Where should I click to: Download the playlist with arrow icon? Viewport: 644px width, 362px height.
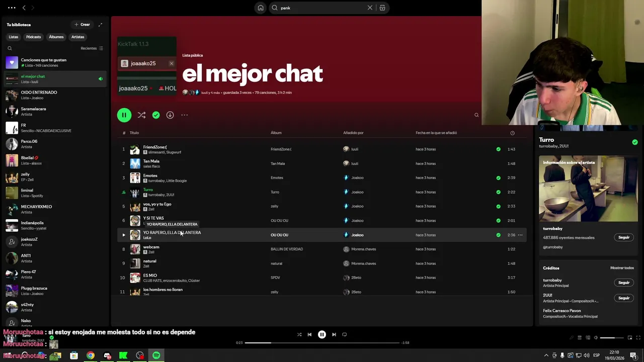(x=170, y=115)
